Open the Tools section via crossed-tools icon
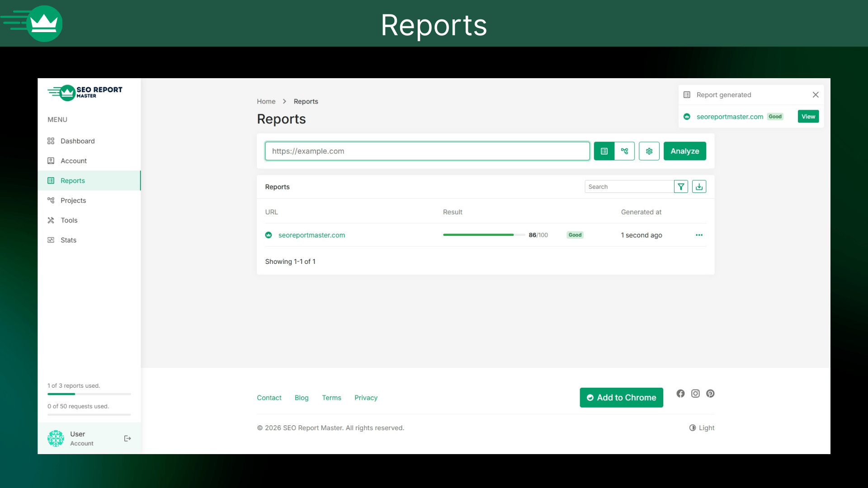The width and height of the screenshot is (868, 488). point(51,220)
